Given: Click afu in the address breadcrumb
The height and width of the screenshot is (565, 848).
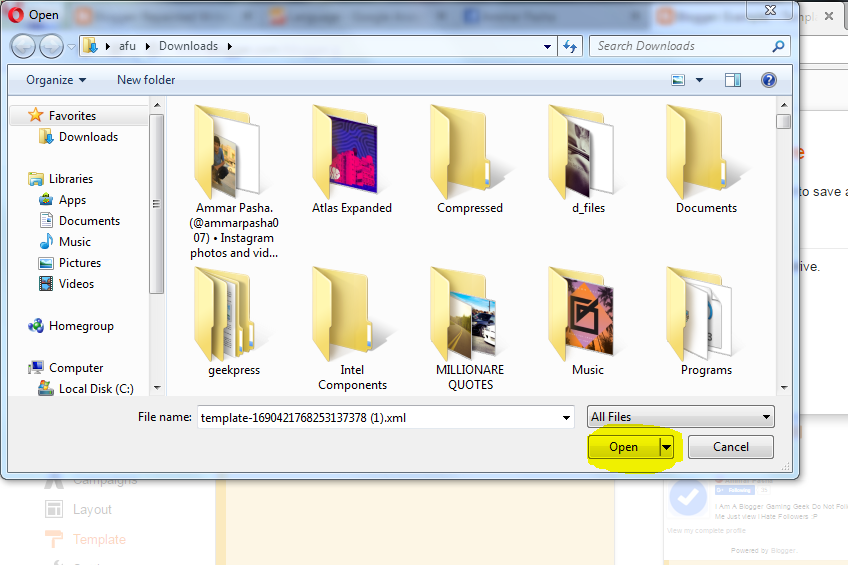Looking at the screenshot, I should click(x=127, y=46).
